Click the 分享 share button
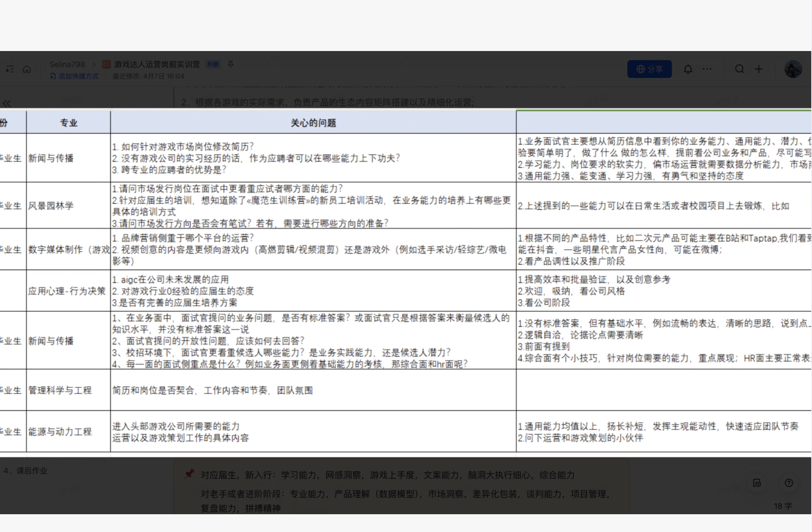This screenshot has width=812, height=532. 649,69
